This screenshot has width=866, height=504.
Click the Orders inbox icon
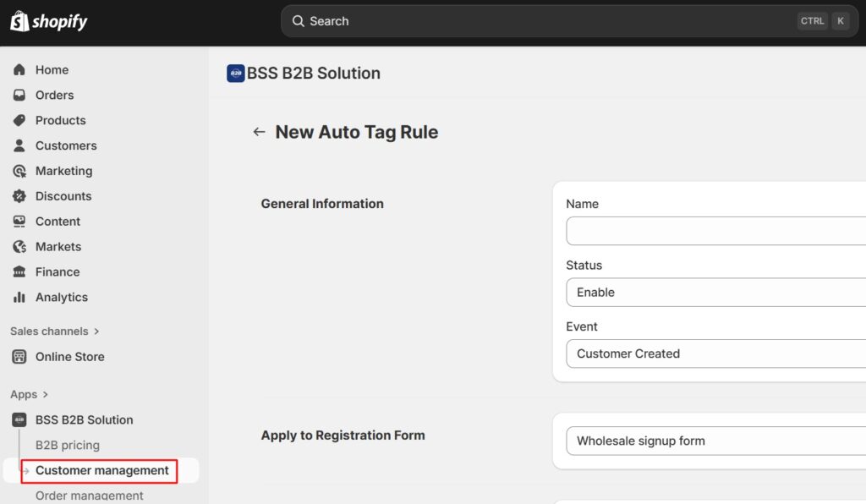19,95
